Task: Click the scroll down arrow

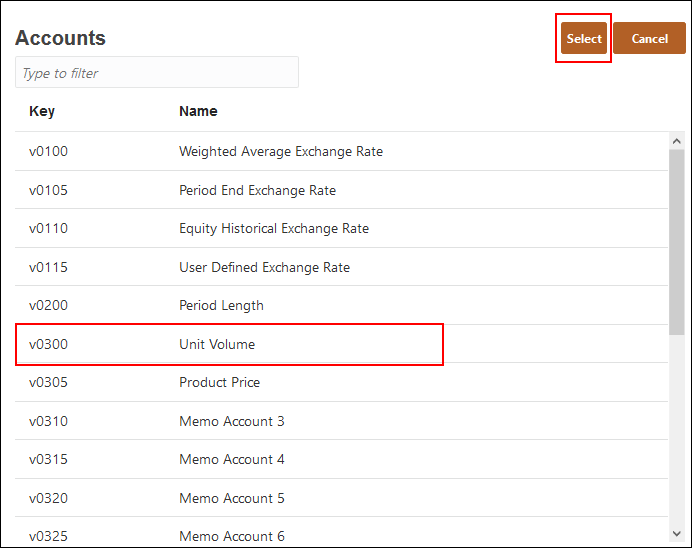Action: tap(677, 534)
